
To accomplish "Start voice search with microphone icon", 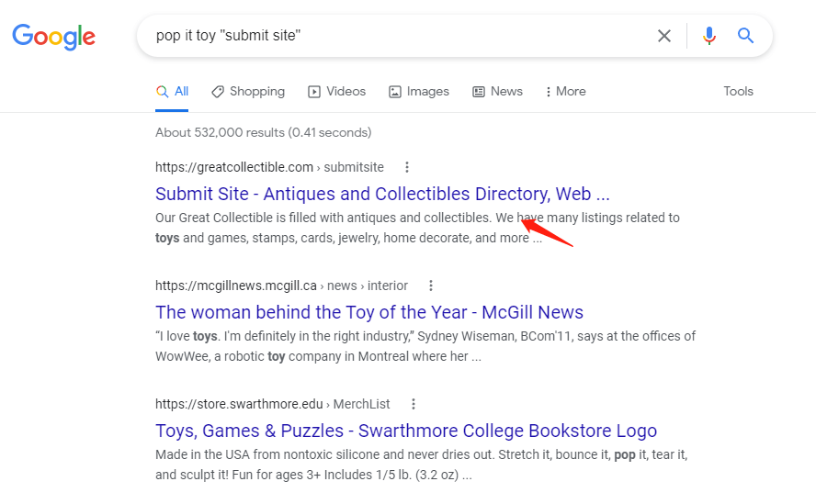I will tap(708, 36).
